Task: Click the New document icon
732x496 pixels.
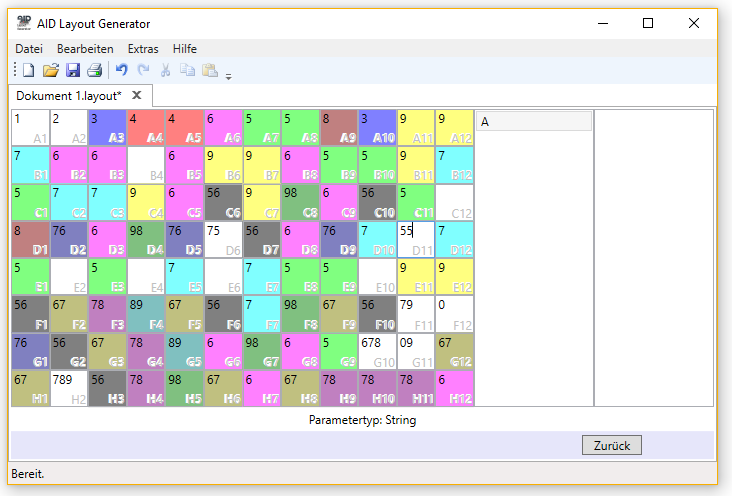Action: 29,70
